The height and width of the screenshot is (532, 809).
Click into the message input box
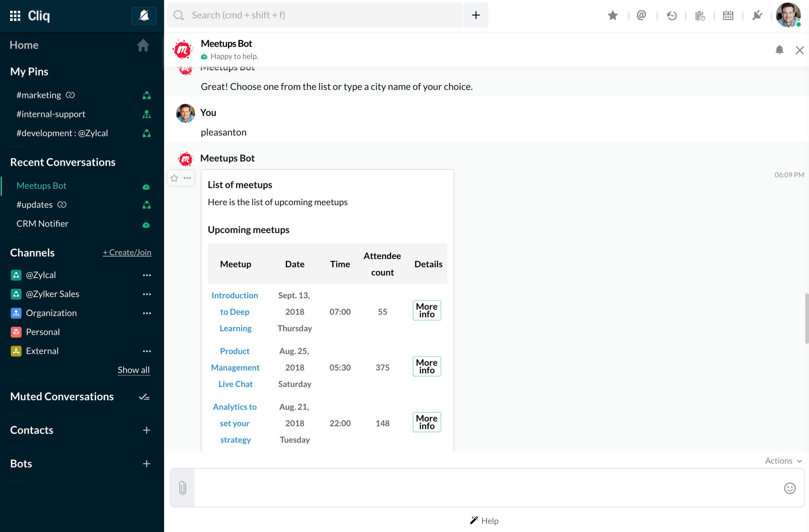coord(487,488)
